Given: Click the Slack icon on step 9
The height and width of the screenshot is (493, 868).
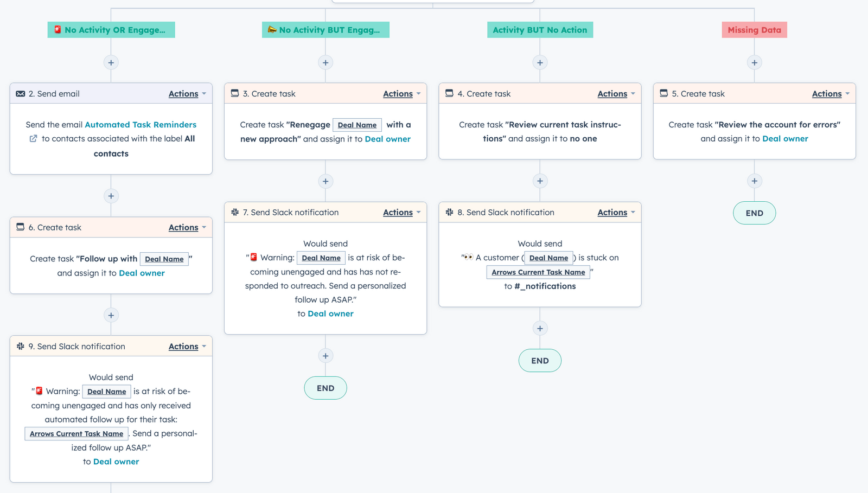Looking at the screenshot, I should [21, 346].
